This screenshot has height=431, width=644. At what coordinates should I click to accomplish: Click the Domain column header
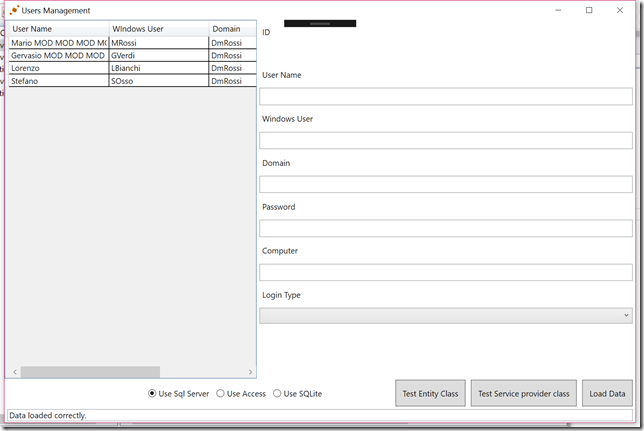[231, 29]
